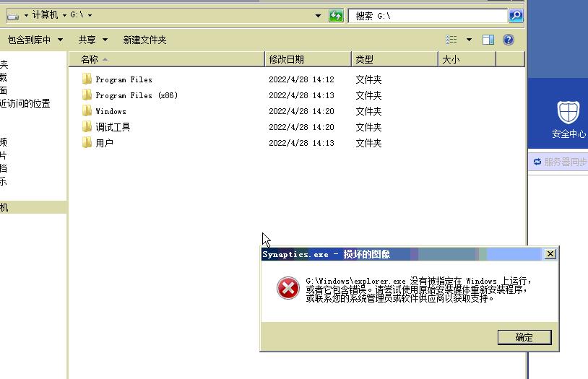This screenshot has width=588, height=379.
Task: Expand the 计算机 breadcrumb arrow
Action: click(x=64, y=15)
